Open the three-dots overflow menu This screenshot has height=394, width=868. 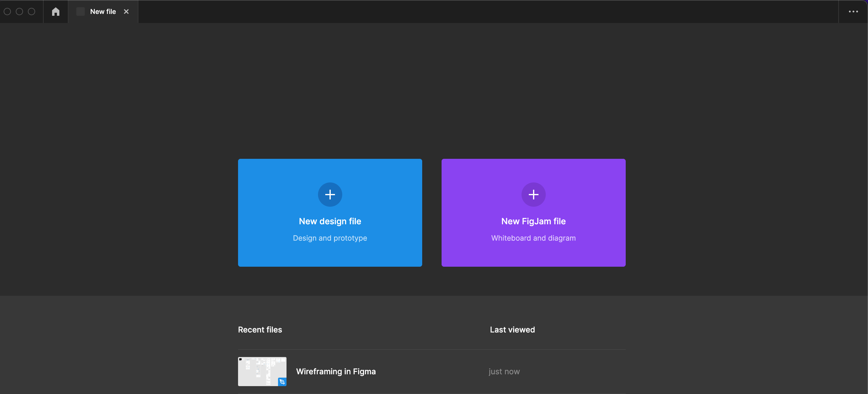[853, 12]
